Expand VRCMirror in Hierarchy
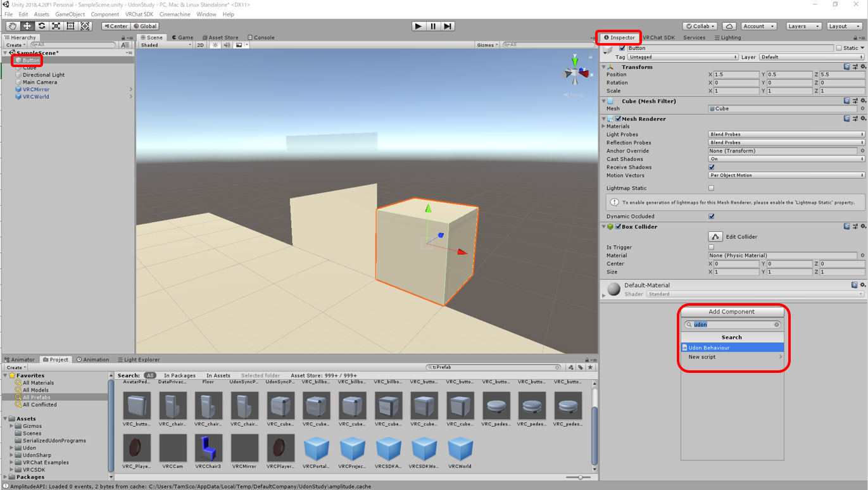 [x=131, y=89]
